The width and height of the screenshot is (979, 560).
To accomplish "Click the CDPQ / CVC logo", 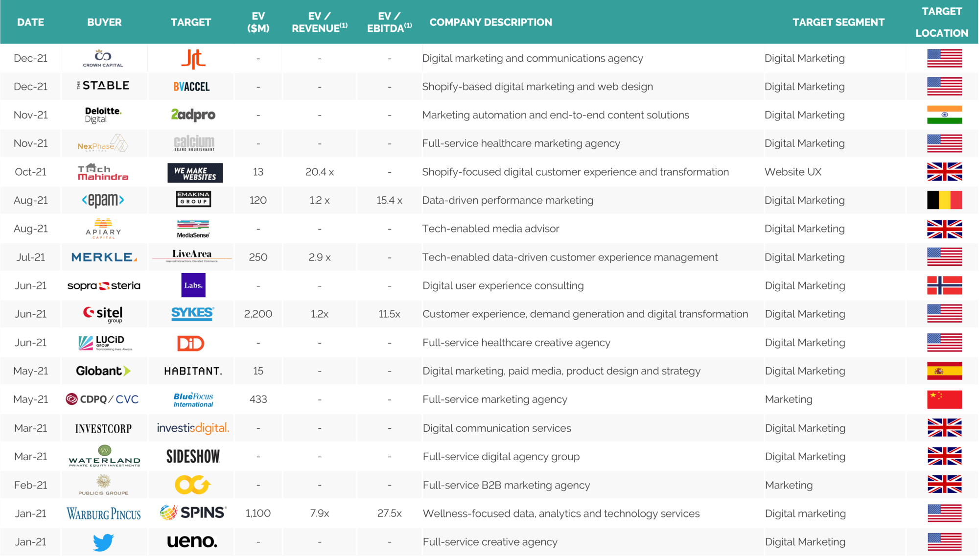I will click(x=102, y=399).
